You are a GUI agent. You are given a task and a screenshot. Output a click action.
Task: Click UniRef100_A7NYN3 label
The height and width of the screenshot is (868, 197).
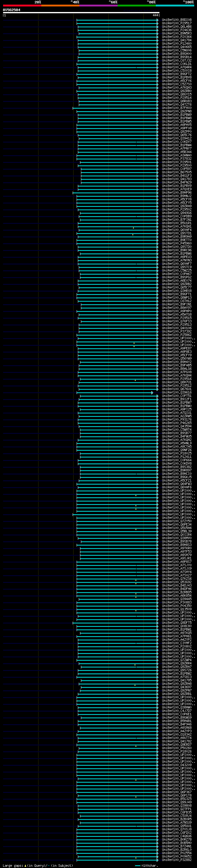[x=176, y=260]
